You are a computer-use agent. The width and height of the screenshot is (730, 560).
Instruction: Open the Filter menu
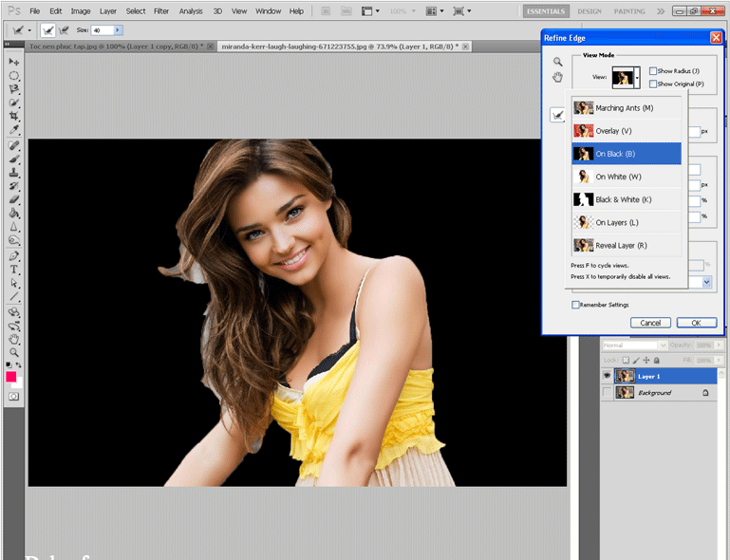(x=161, y=11)
